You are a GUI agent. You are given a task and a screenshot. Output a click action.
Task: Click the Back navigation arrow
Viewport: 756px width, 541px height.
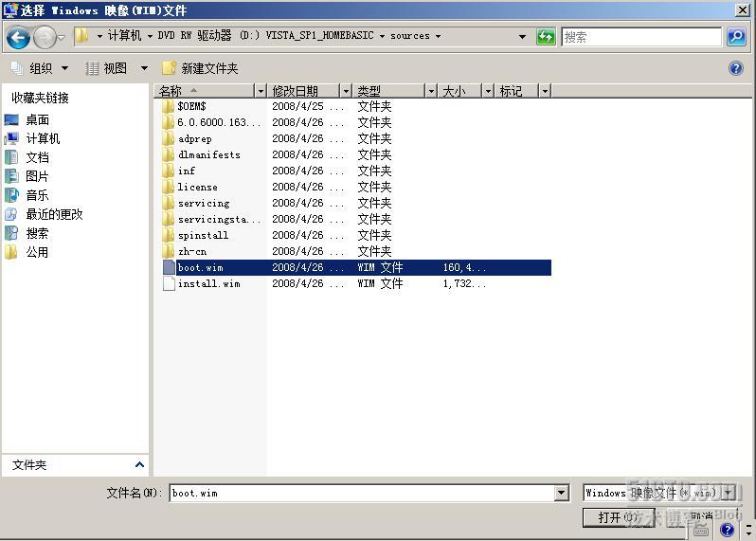[x=18, y=37]
